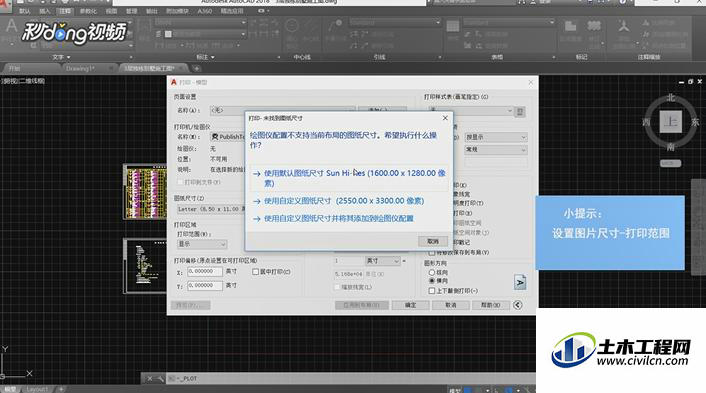
Task: Click the center mark icon in 中心线 panel
Action: (x=292, y=26)
